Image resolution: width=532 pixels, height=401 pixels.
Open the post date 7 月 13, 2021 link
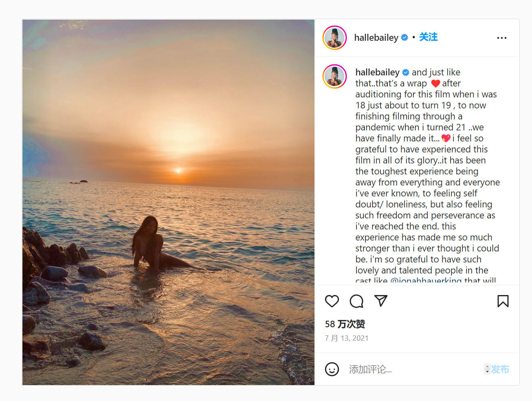pos(347,338)
